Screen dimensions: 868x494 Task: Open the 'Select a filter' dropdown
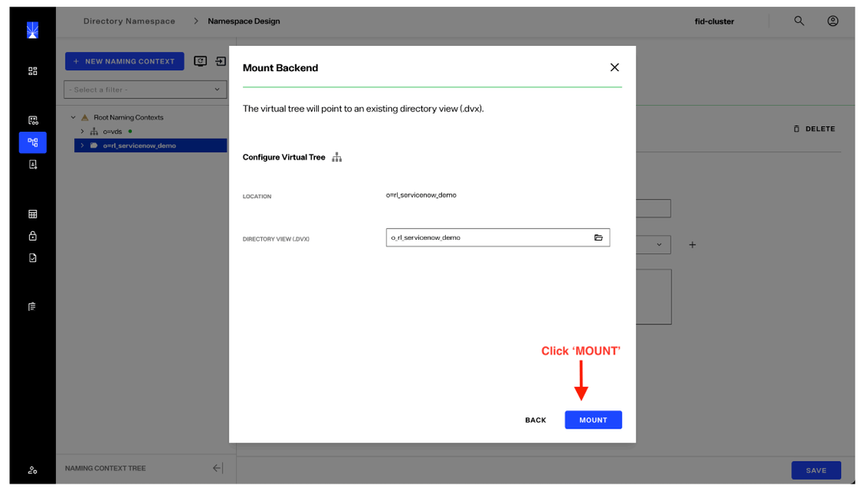[146, 90]
